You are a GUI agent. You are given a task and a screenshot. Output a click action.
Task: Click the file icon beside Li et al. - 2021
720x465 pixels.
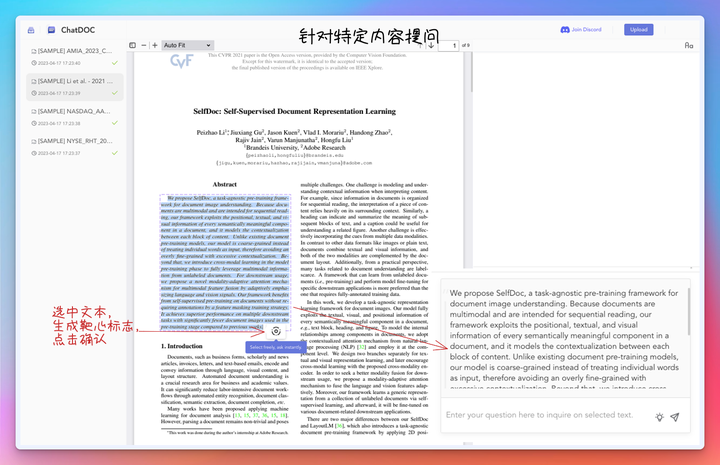34,81
